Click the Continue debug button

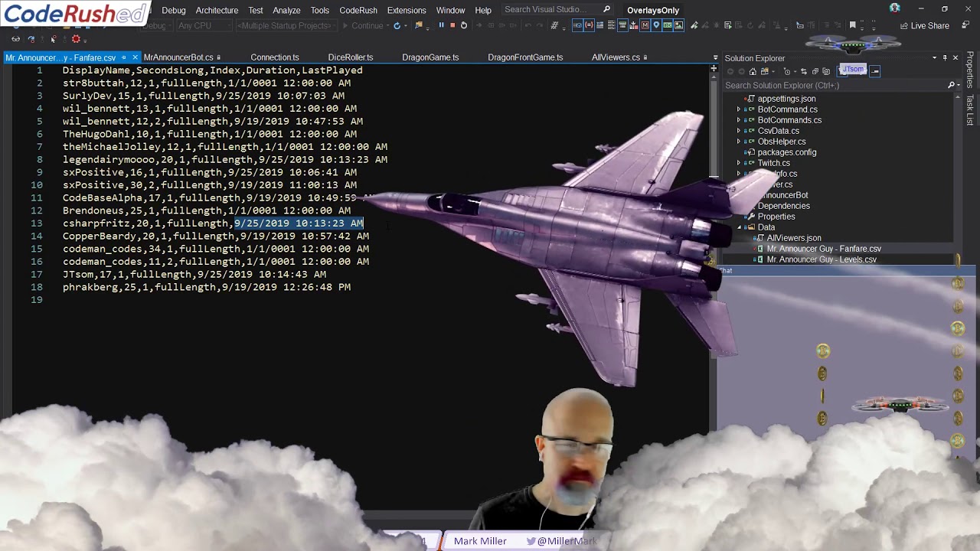point(362,25)
